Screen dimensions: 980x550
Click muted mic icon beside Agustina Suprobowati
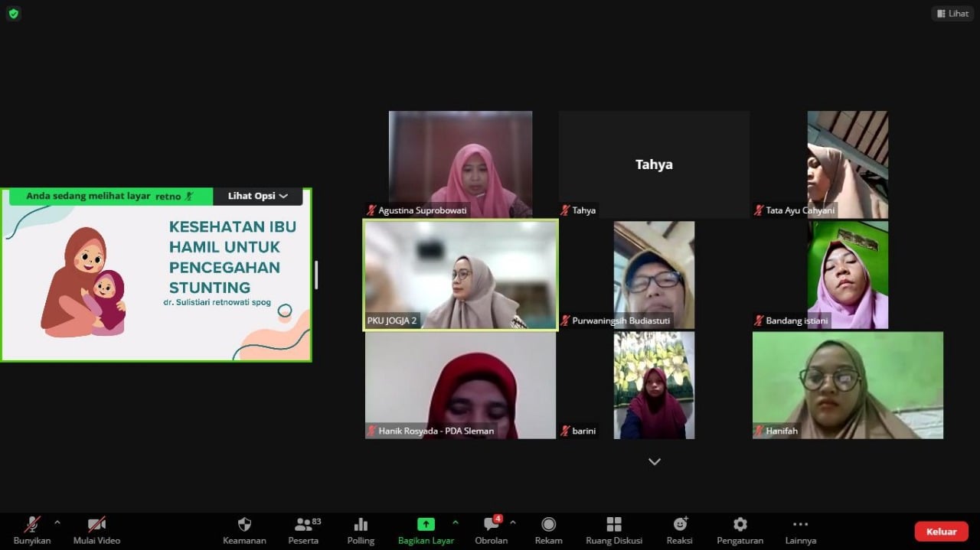[x=371, y=210]
